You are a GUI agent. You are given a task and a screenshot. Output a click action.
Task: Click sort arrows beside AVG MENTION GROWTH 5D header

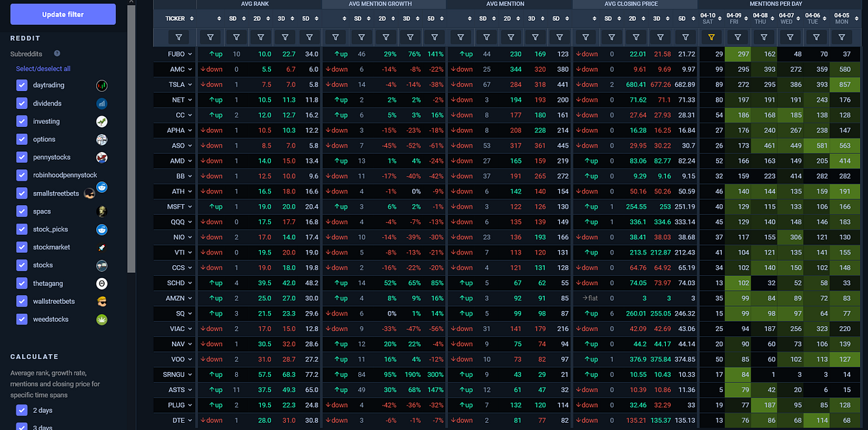(443, 18)
